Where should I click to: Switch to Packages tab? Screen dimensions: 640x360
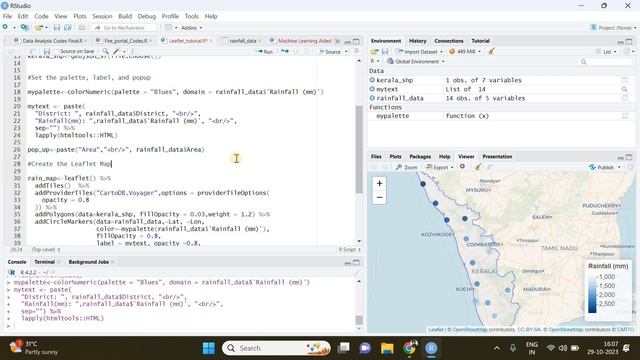[420, 156]
